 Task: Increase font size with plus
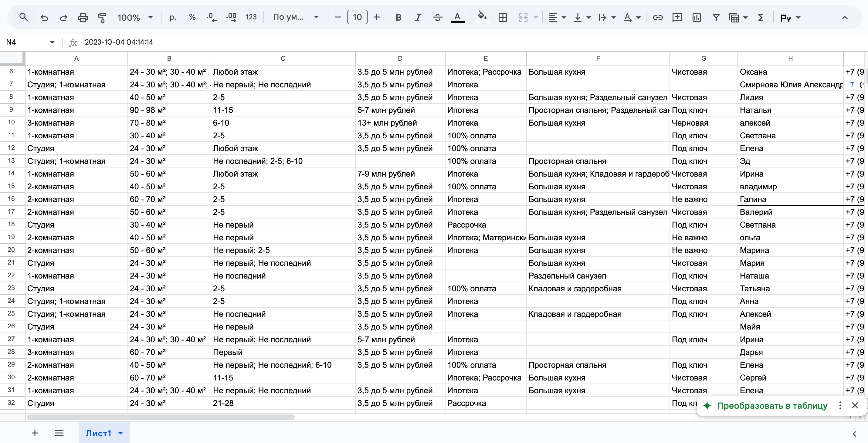tap(377, 17)
